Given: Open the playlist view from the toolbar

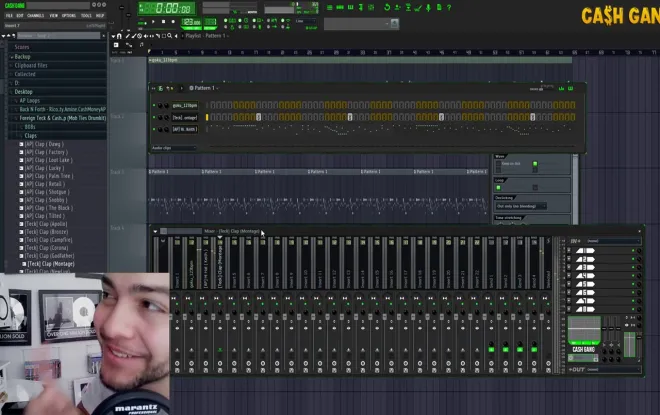Looking at the screenshot, I should [330, 7].
